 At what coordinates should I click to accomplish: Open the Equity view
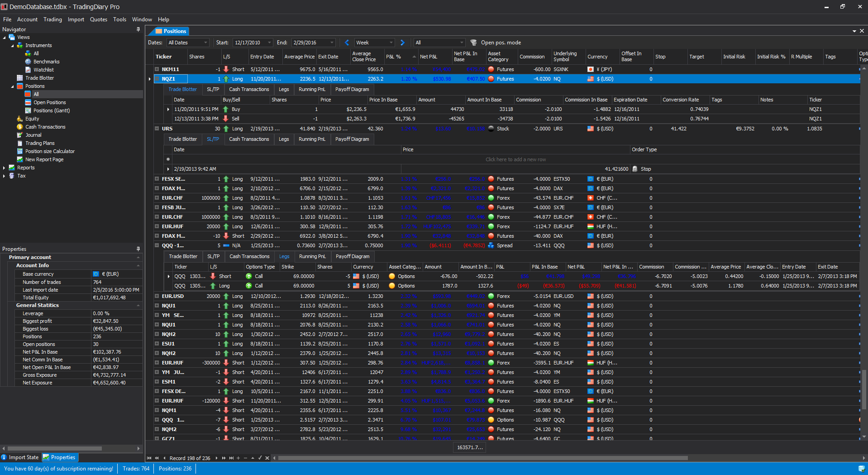coord(32,119)
